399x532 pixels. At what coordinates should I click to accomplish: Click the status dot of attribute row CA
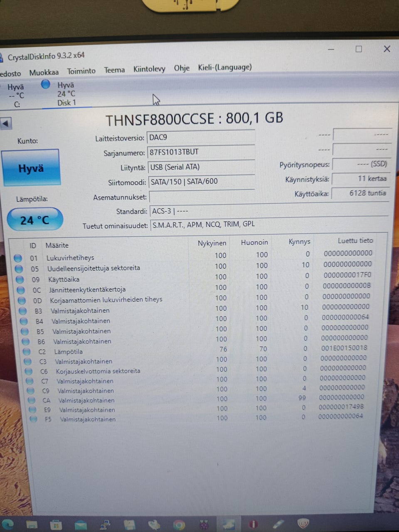tap(32, 400)
